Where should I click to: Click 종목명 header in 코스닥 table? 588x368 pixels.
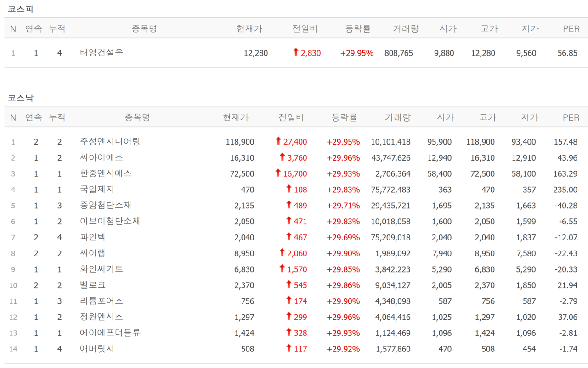[x=137, y=117]
